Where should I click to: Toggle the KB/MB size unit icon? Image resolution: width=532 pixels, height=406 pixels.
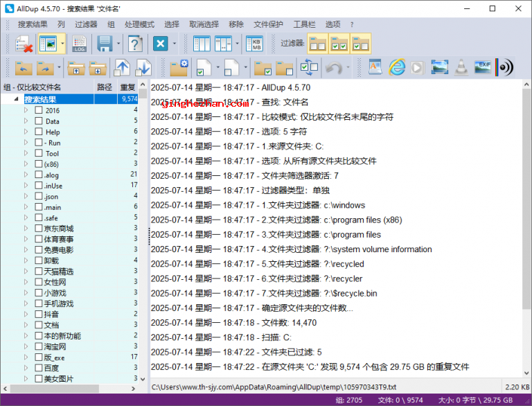tap(254, 44)
